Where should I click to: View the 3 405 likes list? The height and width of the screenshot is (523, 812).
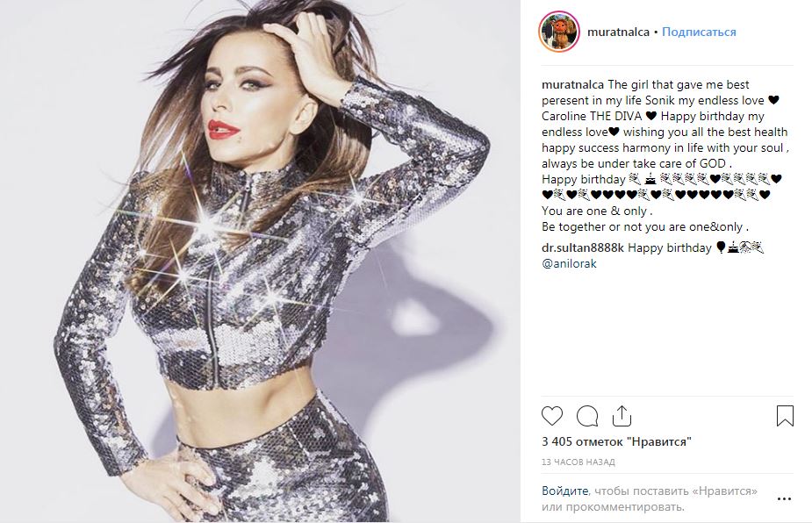pyautogui.click(x=616, y=441)
